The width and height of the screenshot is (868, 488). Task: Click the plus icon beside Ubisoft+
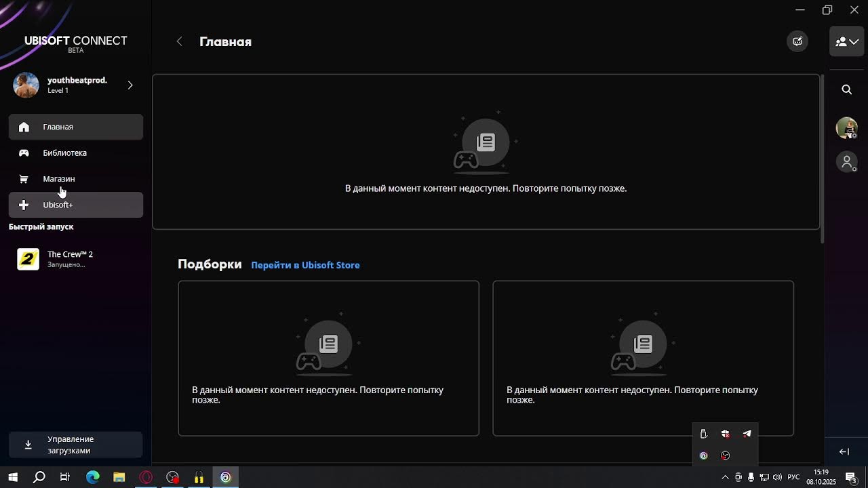[x=24, y=205]
